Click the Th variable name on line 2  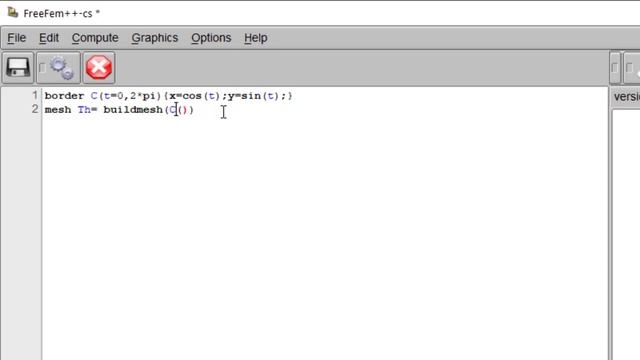point(84,110)
